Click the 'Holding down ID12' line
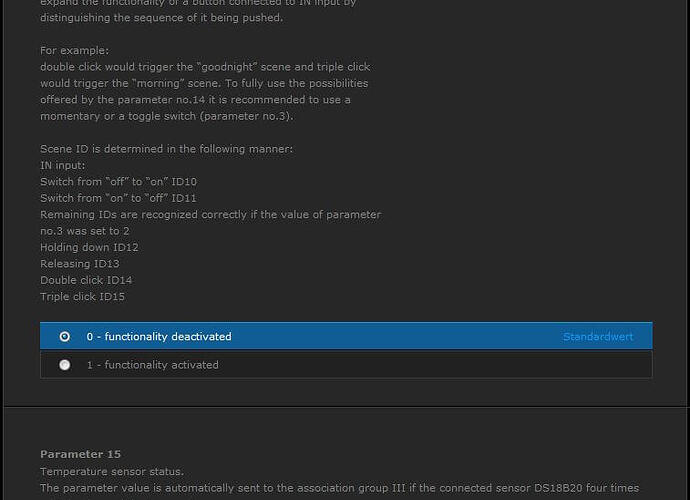Viewport: 690px width, 500px height. tap(89, 247)
